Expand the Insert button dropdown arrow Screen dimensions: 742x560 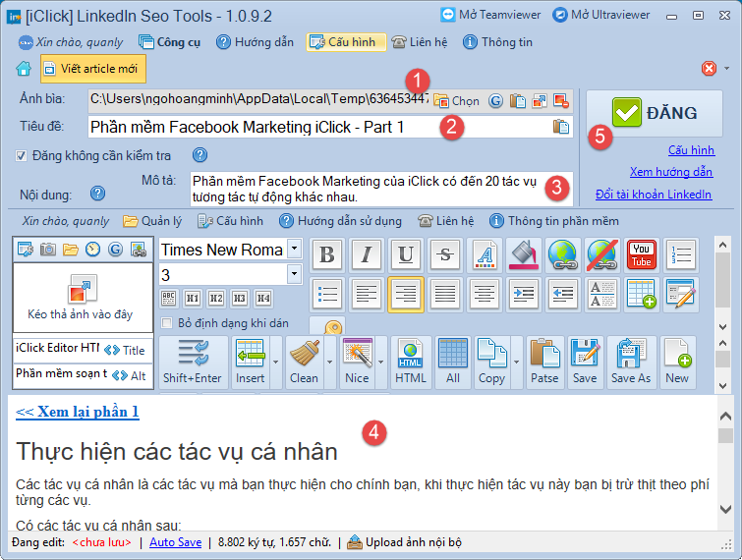point(276,363)
